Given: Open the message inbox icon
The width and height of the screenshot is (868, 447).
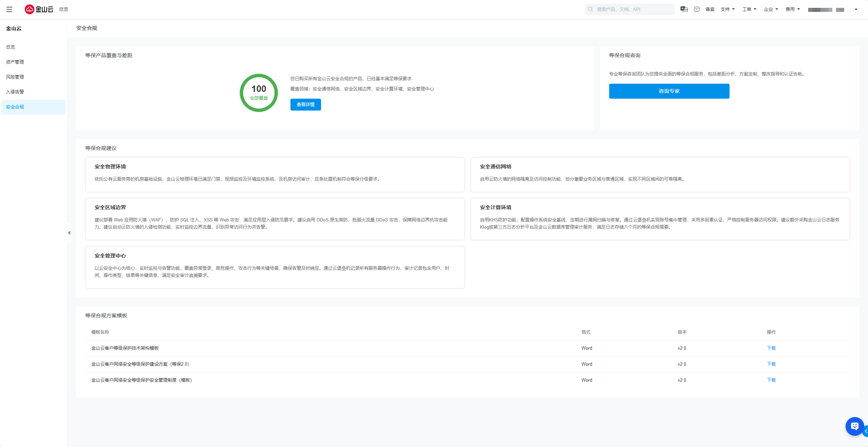Looking at the screenshot, I should point(697,9).
